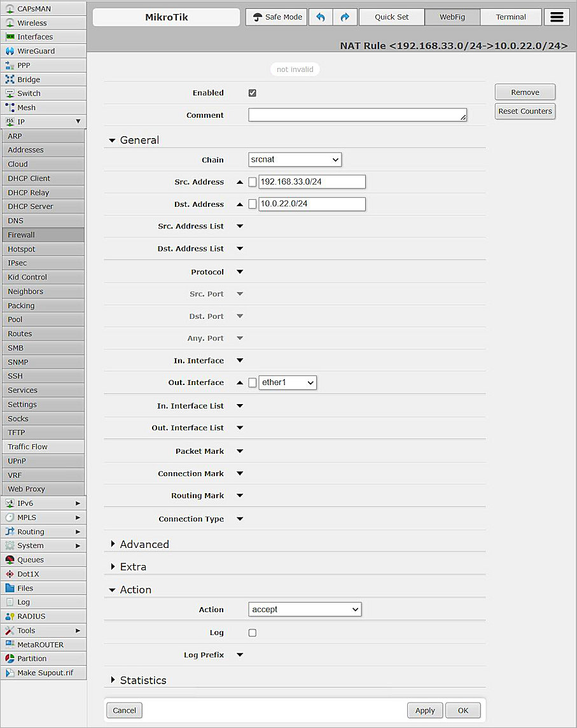Enable the Log checkbox
This screenshot has width=577, height=728.
tap(252, 633)
